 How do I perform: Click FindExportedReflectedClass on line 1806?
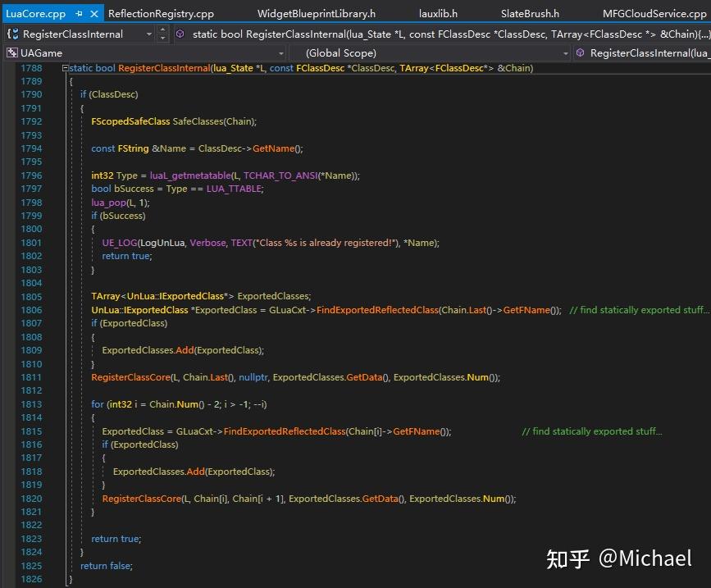[378, 310]
